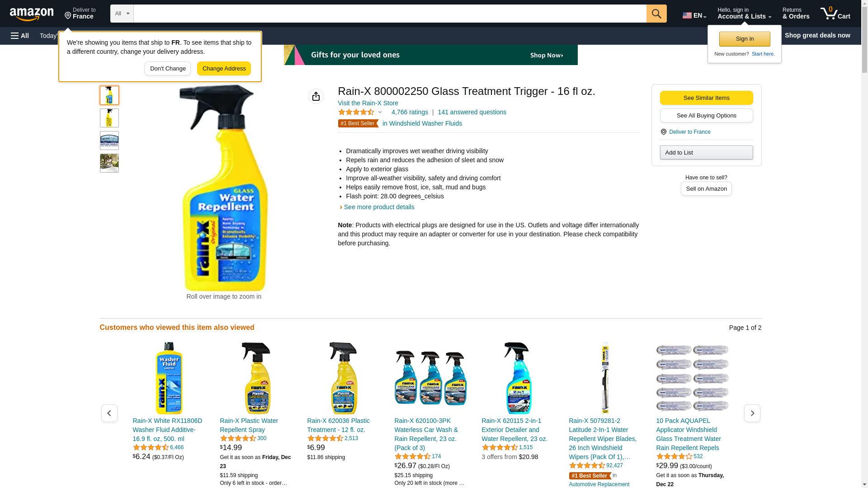This screenshot has height=488, width=868.
Task: Click the Amazon logo
Action: coord(32,14)
